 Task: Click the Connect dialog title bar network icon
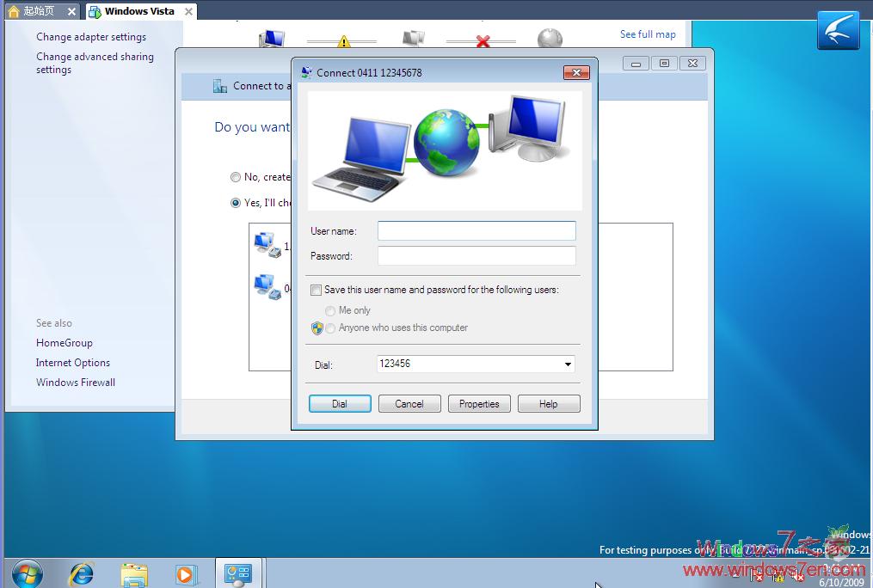pyautogui.click(x=308, y=72)
